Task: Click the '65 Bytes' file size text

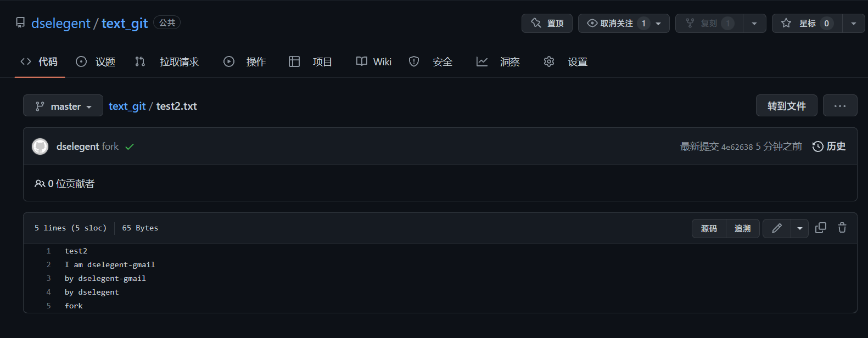Action: point(140,228)
